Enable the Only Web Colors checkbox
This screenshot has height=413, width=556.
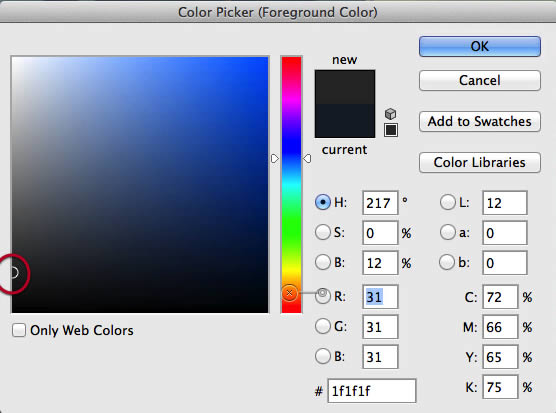(x=19, y=330)
